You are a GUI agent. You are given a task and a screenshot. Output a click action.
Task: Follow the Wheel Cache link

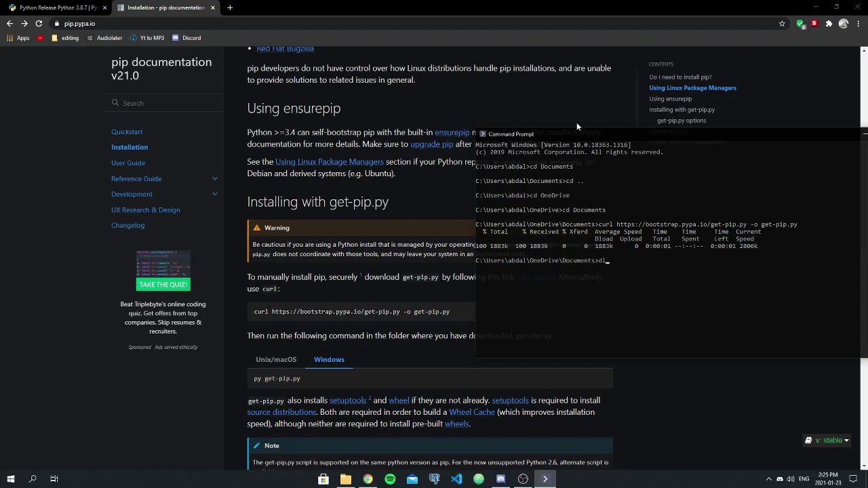point(471,412)
